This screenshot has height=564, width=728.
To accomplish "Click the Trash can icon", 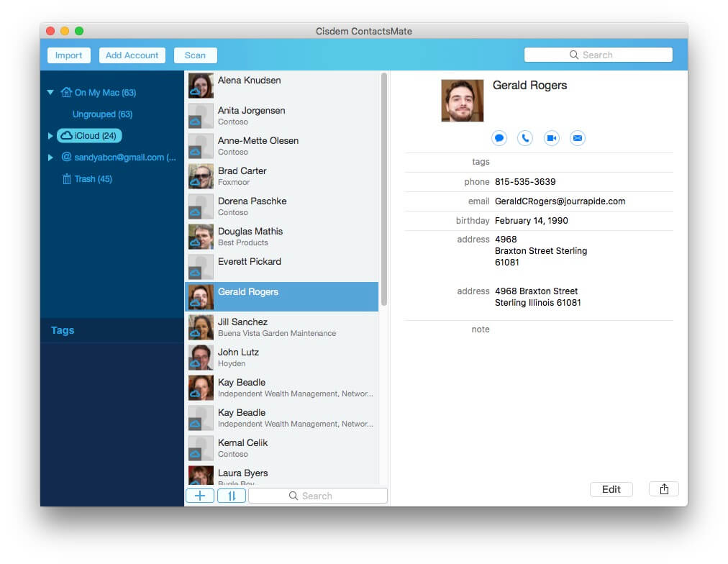I will click(x=67, y=178).
